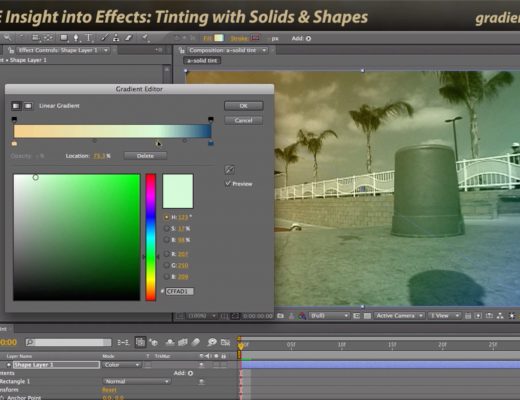Select the B (brightness) radio button
The height and width of the screenshot is (400, 520).
tap(166, 240)
